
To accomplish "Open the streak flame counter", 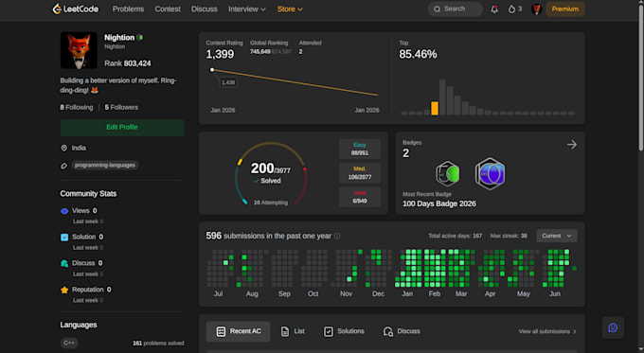I will coord(515,9).
